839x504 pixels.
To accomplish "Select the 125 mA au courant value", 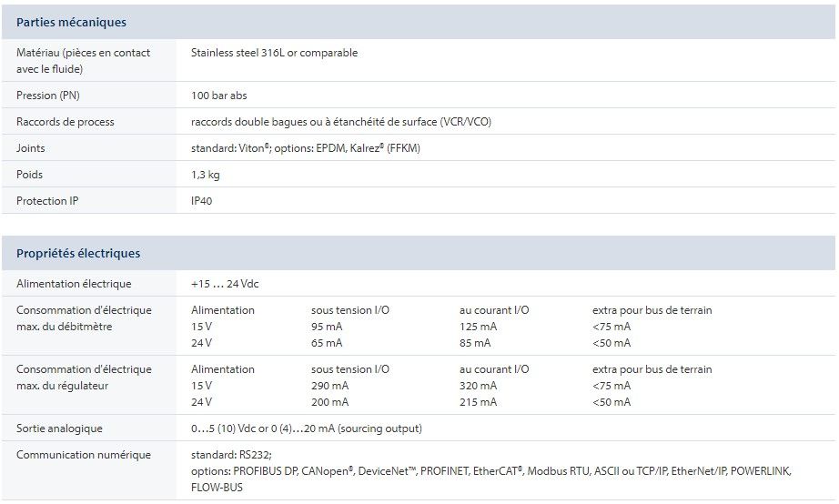I will coord(478,327).
